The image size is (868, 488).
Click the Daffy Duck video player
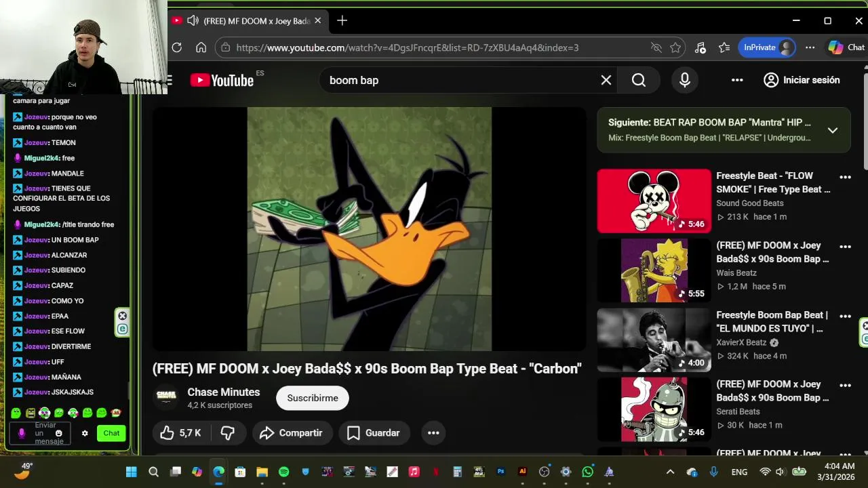coord(369,229)
